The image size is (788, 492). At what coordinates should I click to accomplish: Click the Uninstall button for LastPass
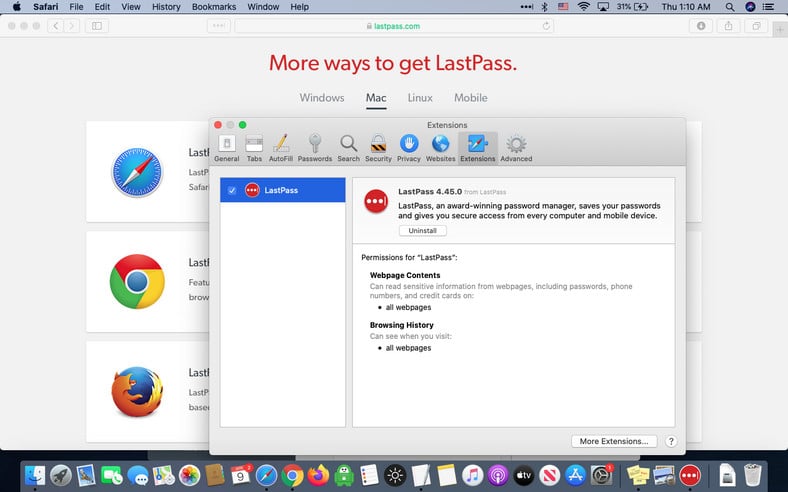point(422,231)
